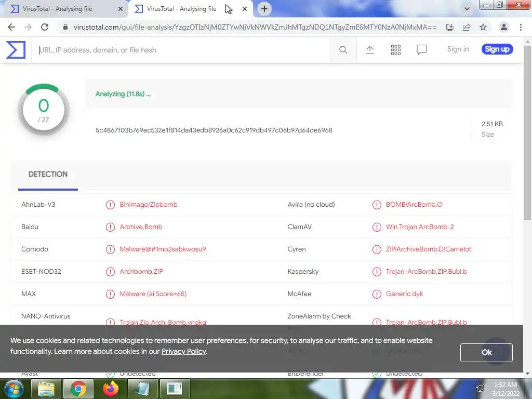This screenshot has height=399, width=532.
Task: Close the active VirusTotal tab
Action: point(245,9)
